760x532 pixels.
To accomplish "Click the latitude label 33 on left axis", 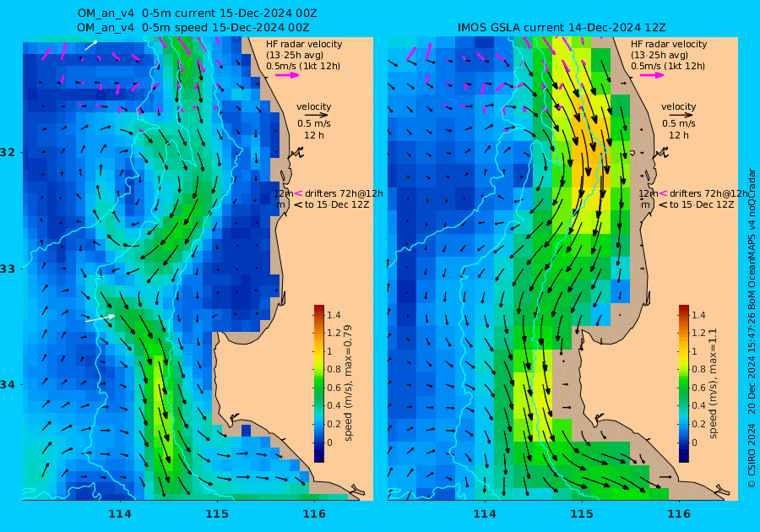I will tap(8, 269).
